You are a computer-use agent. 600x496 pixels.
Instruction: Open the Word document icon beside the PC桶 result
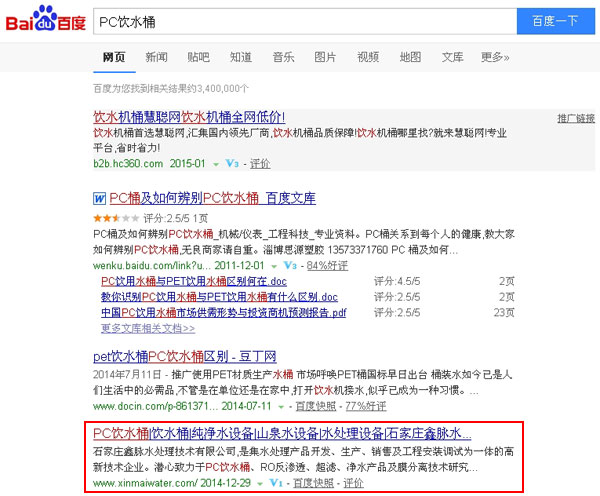(x=99, y=198)
